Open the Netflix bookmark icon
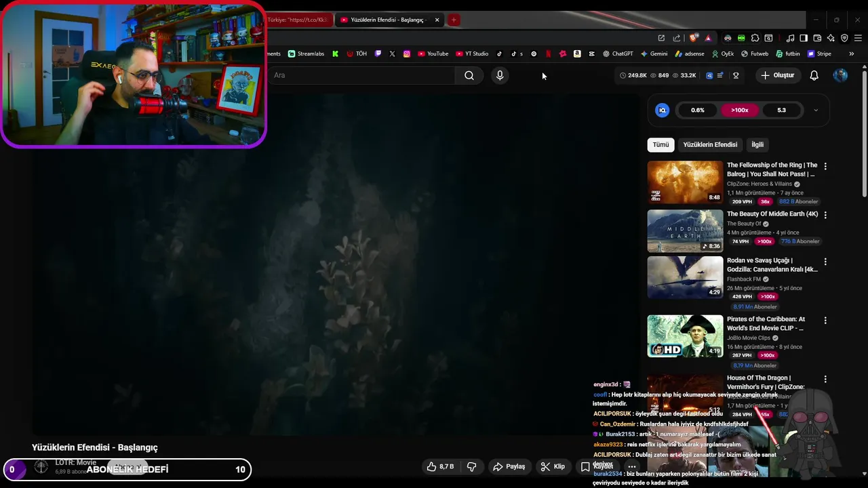Screen dimensions: 868x488 (548, 54)
